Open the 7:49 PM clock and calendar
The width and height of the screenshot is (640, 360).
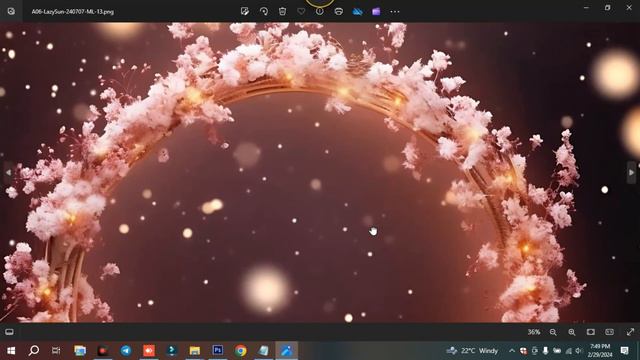600,350
